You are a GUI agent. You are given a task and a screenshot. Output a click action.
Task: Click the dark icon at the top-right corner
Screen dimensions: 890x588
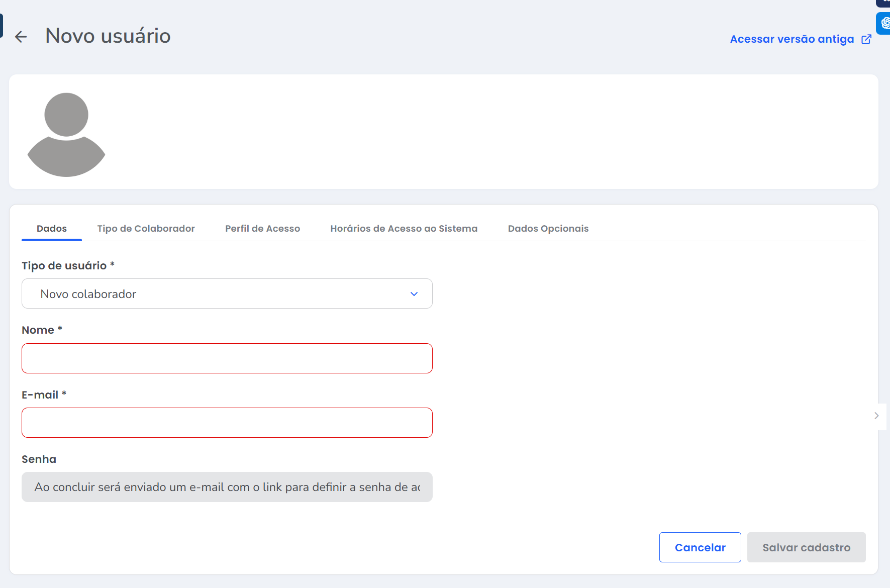(884, 3)
